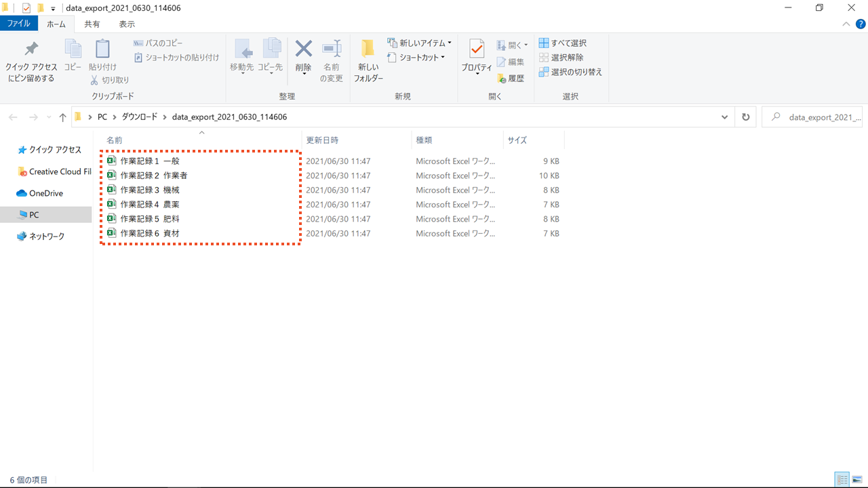Open the ファイル menu
Image resolution: width=868 pixels, height=488 pixels.
coord(18,24)
